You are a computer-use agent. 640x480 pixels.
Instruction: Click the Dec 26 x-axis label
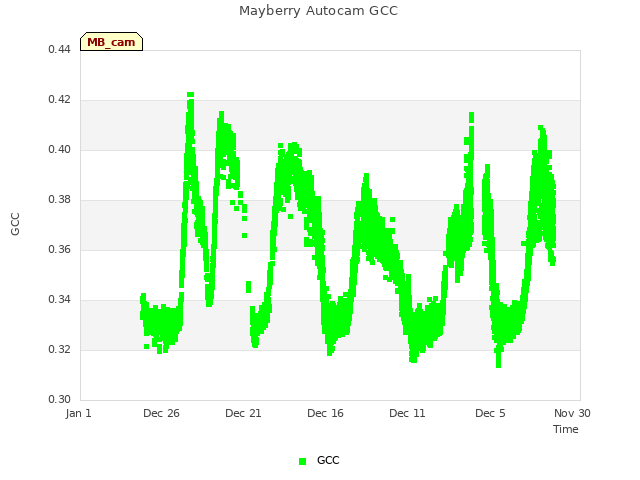click(x=161, y=413)
